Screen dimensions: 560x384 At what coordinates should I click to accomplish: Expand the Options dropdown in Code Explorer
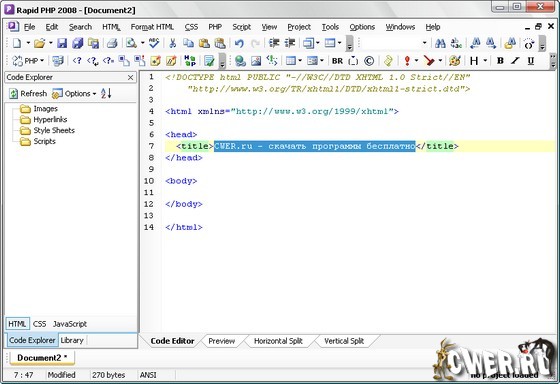tap(74, 94)
